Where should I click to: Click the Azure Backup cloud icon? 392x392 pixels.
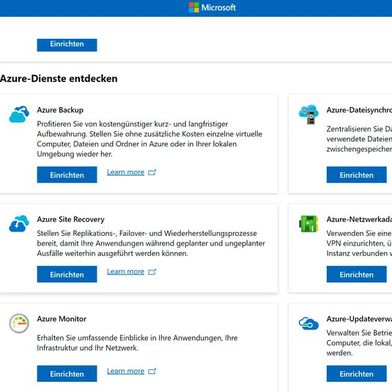pos(19,114)
